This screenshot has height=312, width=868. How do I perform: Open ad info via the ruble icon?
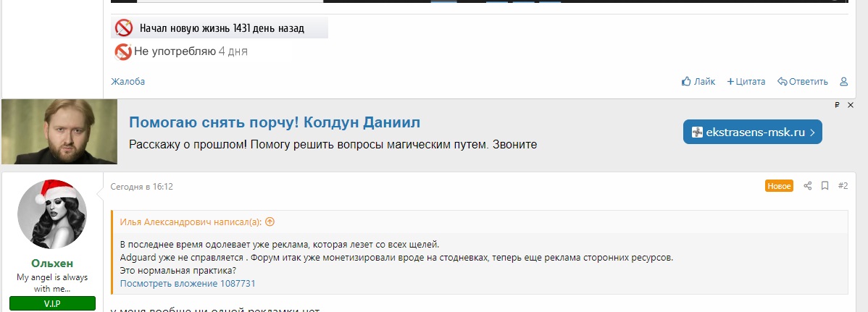point(837,105)
